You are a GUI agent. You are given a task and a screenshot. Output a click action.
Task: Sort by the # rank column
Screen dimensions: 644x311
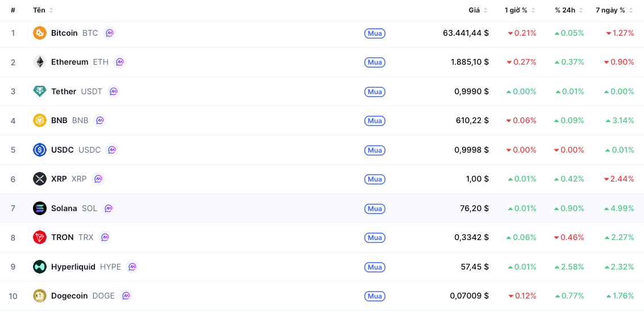click(13, 10)
